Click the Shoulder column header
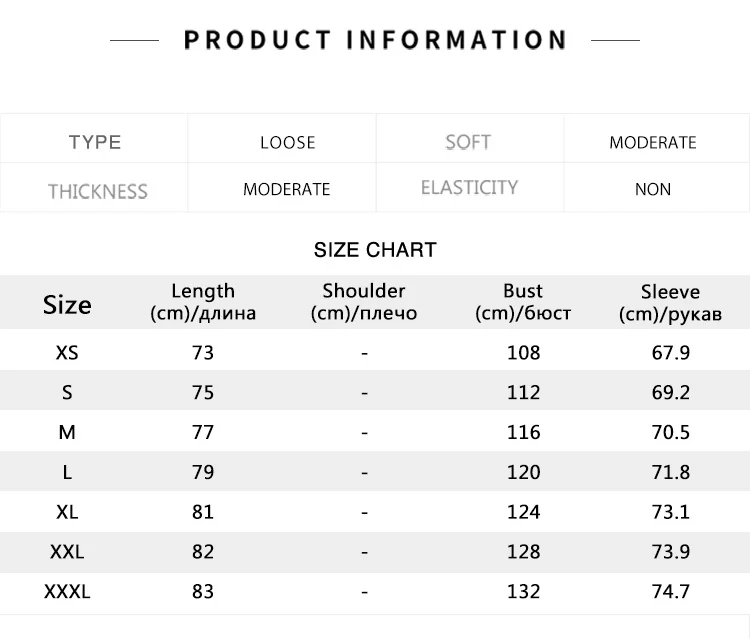The image size is (750, 638). (364, 302)
